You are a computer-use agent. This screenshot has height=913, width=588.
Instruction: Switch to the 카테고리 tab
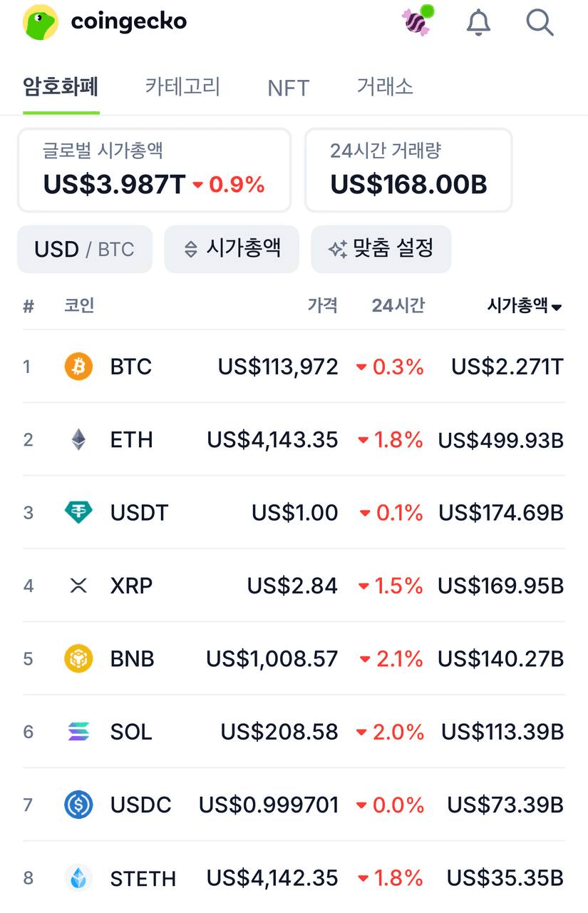click(182, 87)
